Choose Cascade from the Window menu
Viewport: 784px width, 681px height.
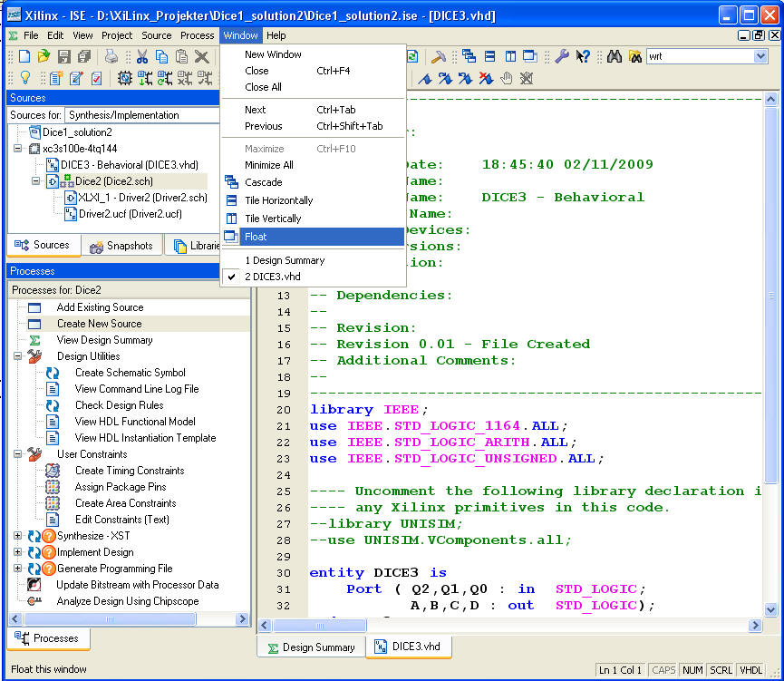tap(313, 182)
